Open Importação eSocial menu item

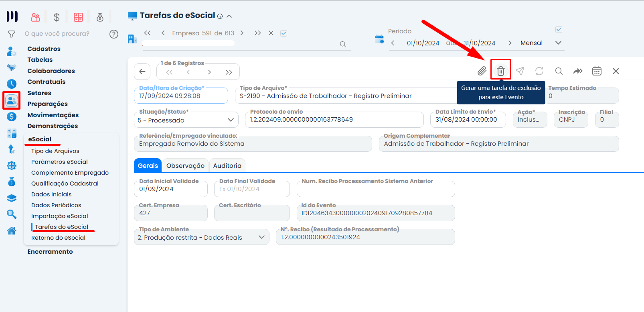[60, 216]
